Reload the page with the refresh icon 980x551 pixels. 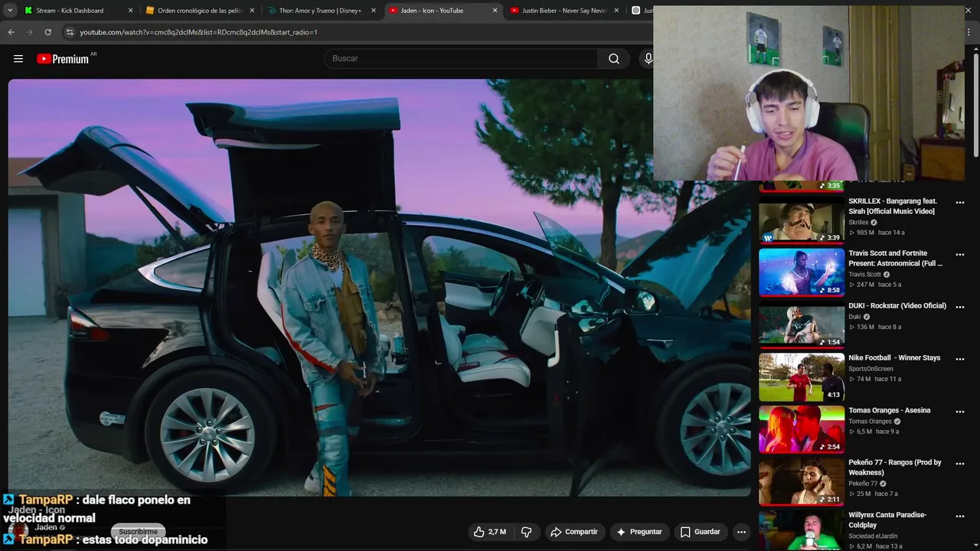[x=47, y=32]
